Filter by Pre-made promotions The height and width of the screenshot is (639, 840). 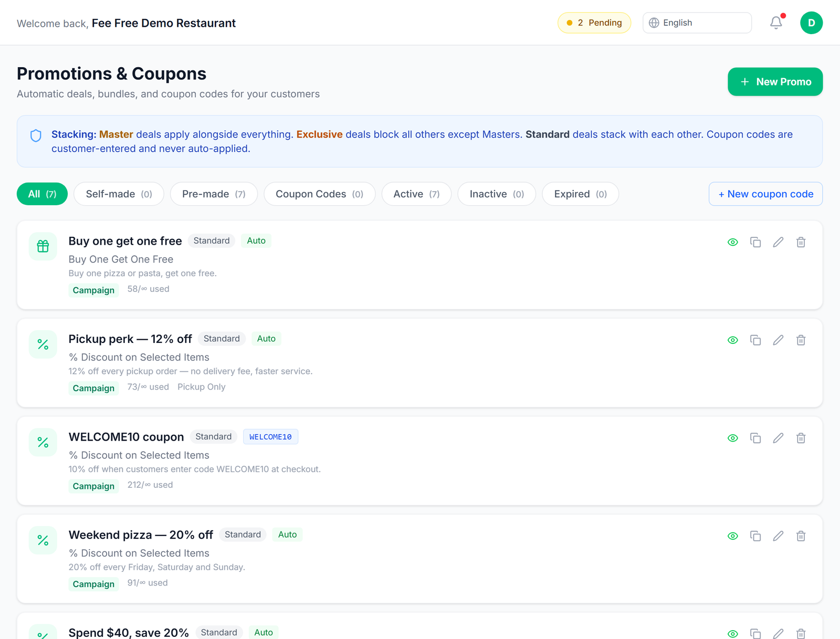click(214, 194)
